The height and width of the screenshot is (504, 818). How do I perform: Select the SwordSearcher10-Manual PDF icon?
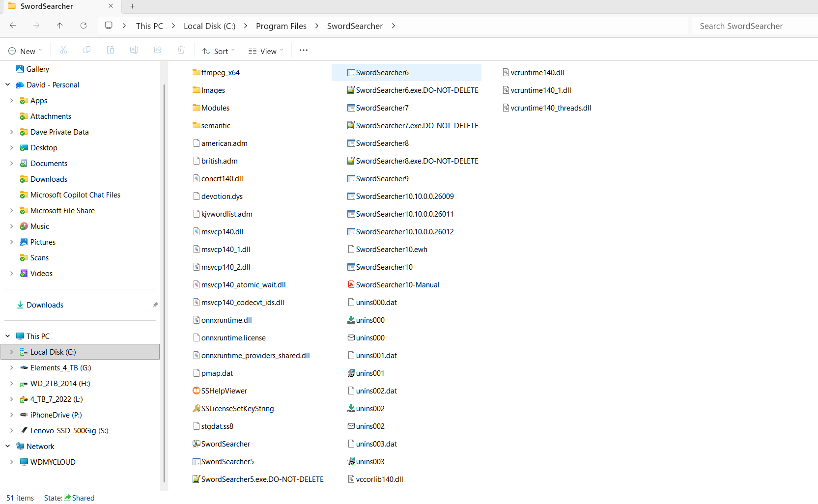click(351, 284)
